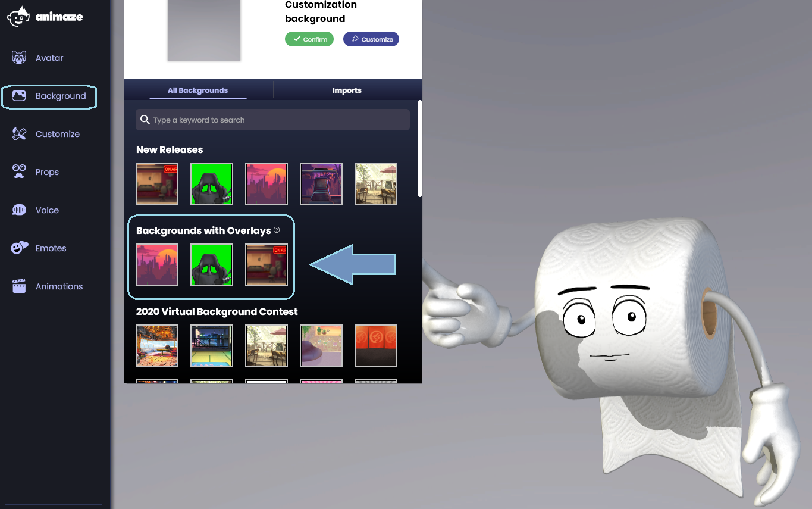Click the Confirm button
Screen dimensions: 812x509
309,39
